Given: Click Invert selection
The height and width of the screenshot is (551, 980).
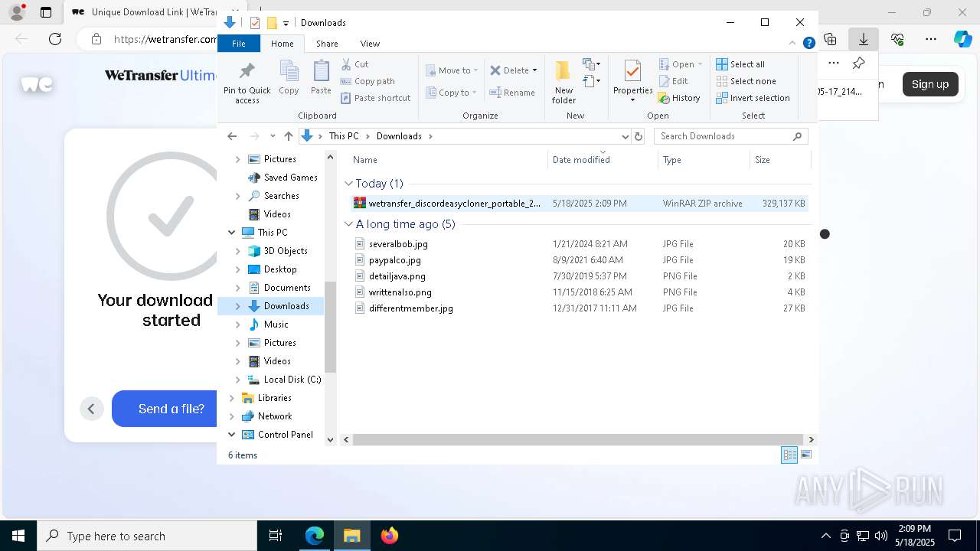Looking at the screenshot, I should 753,98.
